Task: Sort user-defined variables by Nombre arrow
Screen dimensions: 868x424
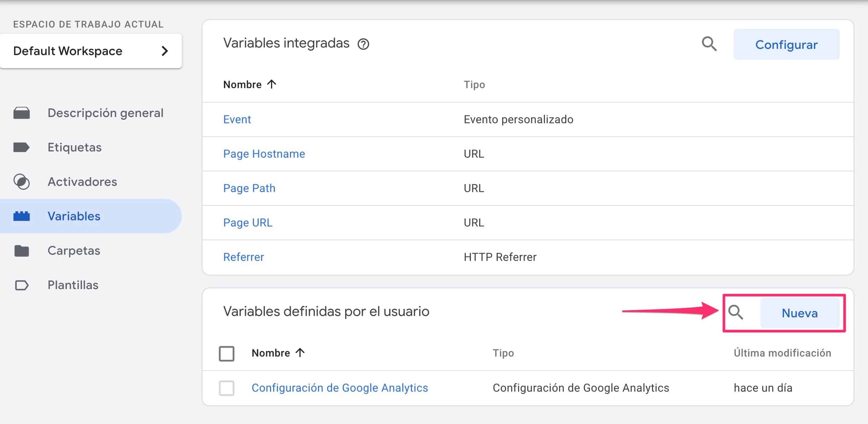Action: 300,353
